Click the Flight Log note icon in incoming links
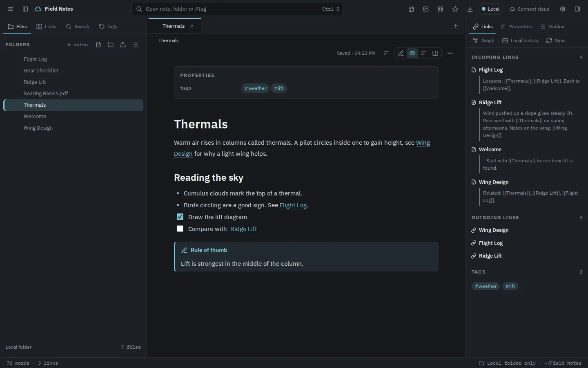This screenshot has width=588, height=368. 474,70
